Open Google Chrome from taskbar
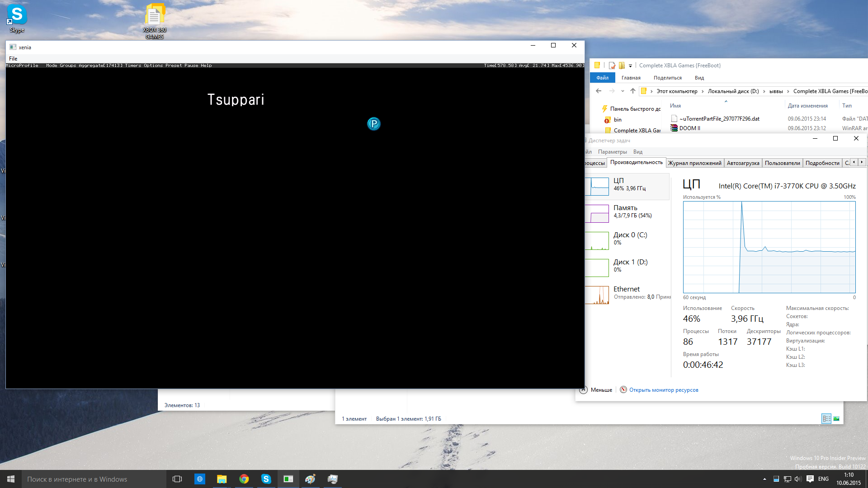The image size is (868, 488). click(x=244, y=479)
